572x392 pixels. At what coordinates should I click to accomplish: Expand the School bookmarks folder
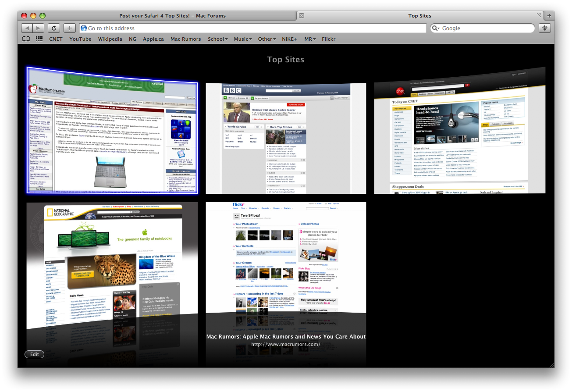coord(217,39)
